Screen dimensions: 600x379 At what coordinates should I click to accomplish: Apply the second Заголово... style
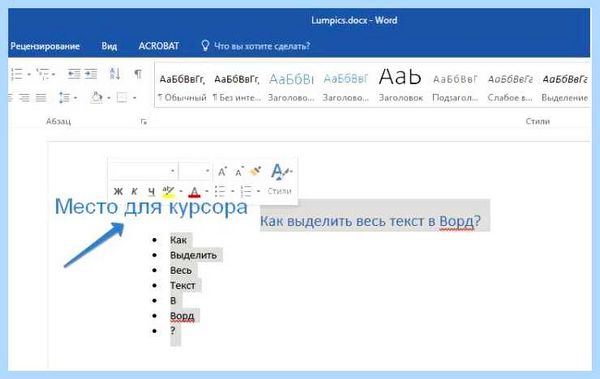tap(346, 87)
